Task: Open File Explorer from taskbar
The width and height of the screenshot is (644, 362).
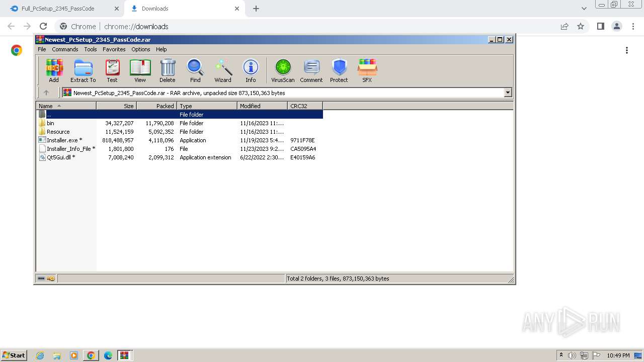Action: (x=57, y=355)
